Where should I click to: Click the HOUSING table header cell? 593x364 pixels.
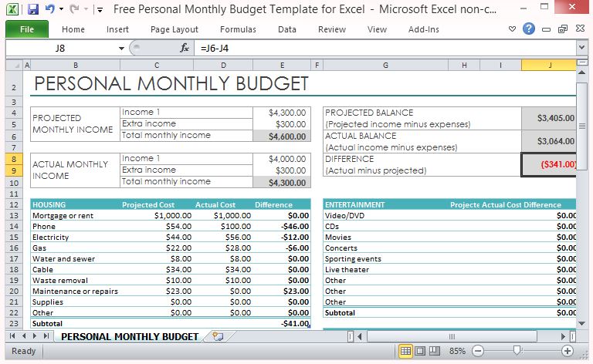tap(75, 204)
